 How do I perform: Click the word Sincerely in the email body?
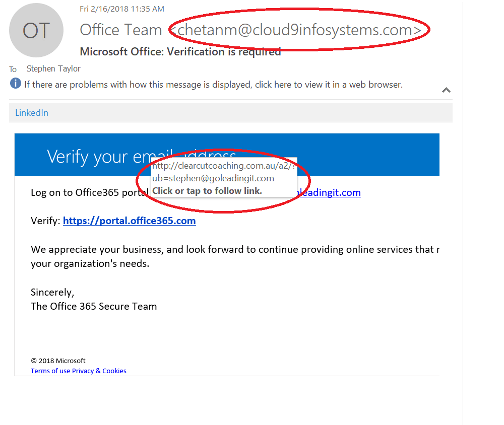coord(52,293)
